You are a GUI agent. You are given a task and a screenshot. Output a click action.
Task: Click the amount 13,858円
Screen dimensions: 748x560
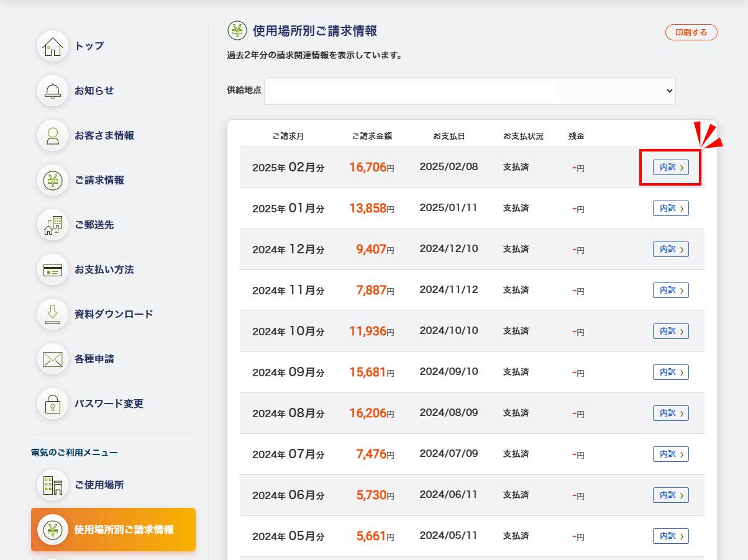(x=372, y=208)
